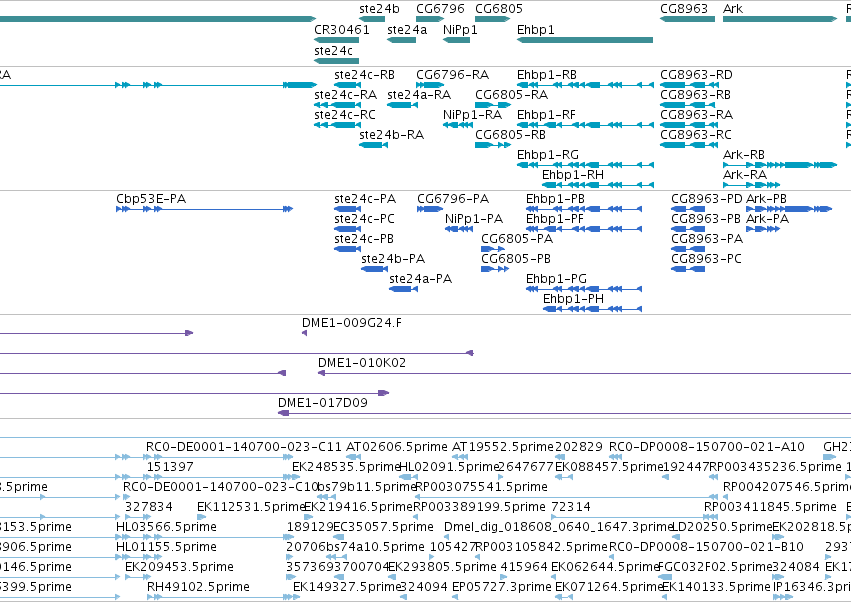Select EST Dmel_dig_018608_0640_1647.3prime
The height and width of the screenshot is (602, 851).
point(558,527)
